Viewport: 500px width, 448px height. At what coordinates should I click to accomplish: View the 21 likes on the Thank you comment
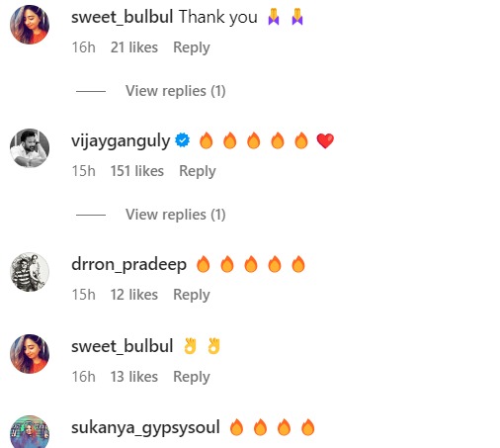[x=134, y=47]
